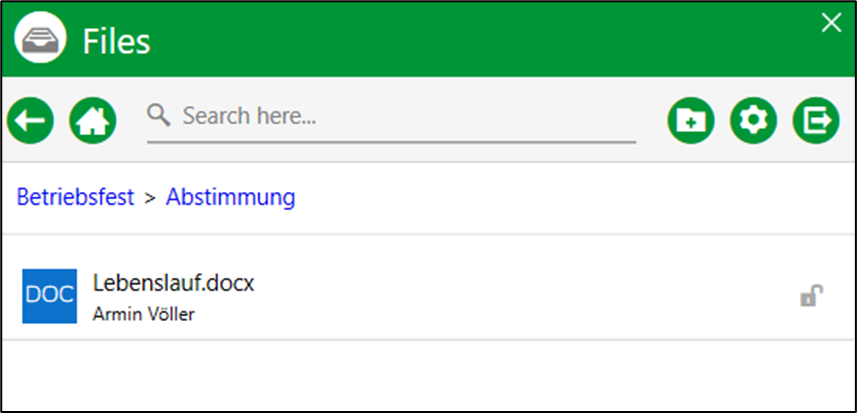Click the blue DOC file type icon
857x413 pixels.
[x=50, y=296]
